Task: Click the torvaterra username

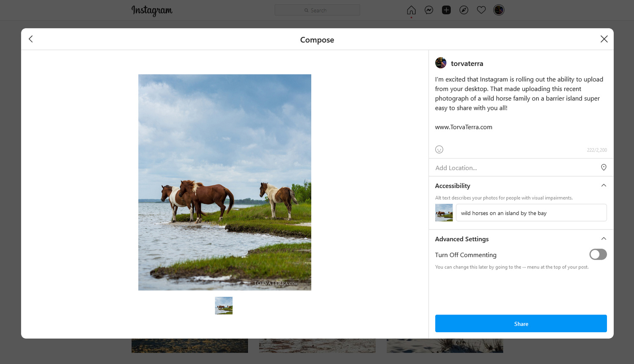Action: point(467,63)
